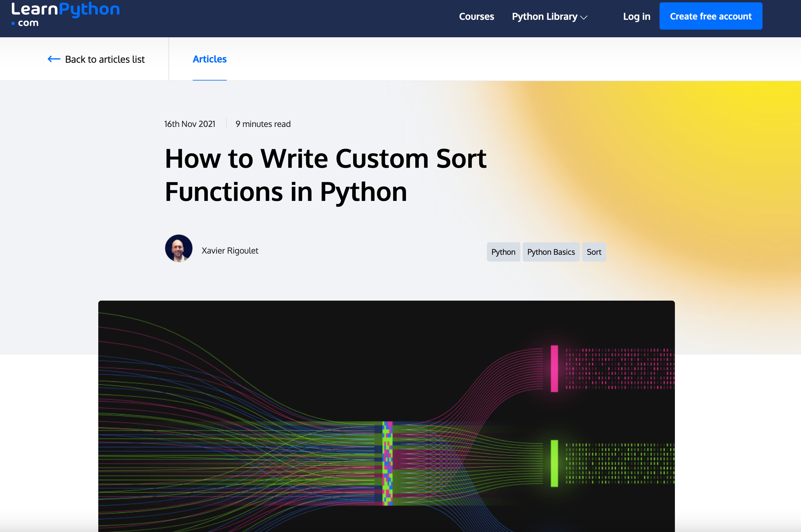This screenshot has height=532, width=801.
Task: Click author name Xavier Rigoulet
Action: (230, 251)
